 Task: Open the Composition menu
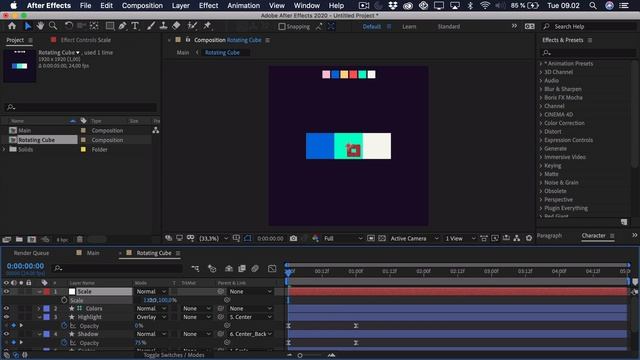(x=142, y=6)
